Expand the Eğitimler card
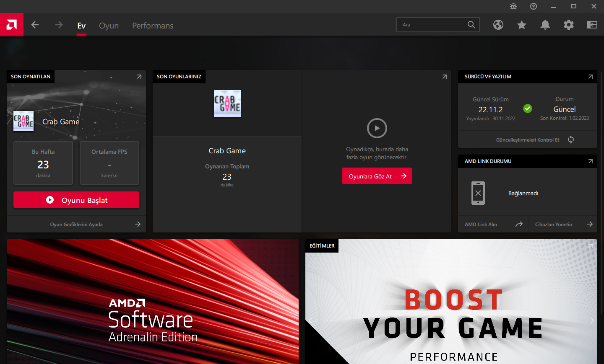The height and width of the screenshot is (364, 604). point(591,246)
